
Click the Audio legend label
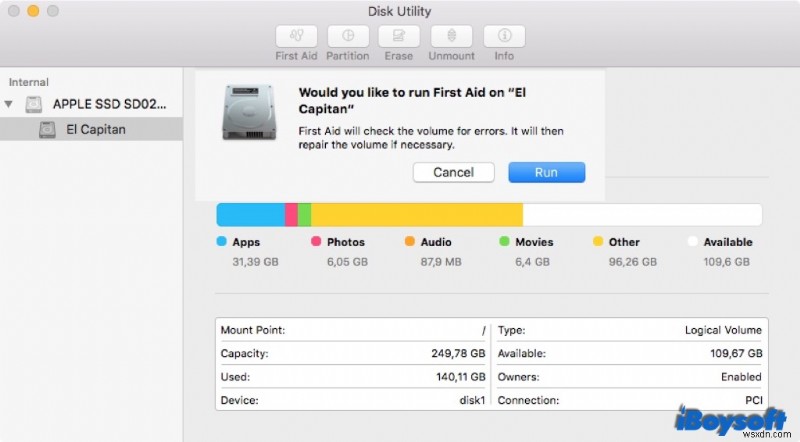pos(436,242)
